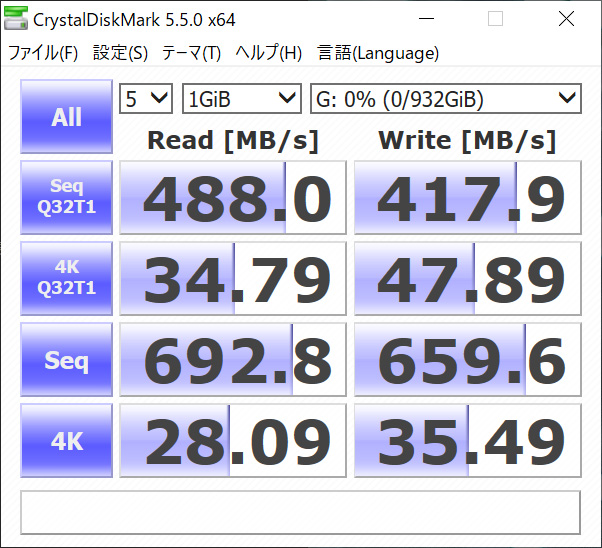602x548 pixels.
Task: Open the テーマ(T) menu
Action: coord(191,53)
